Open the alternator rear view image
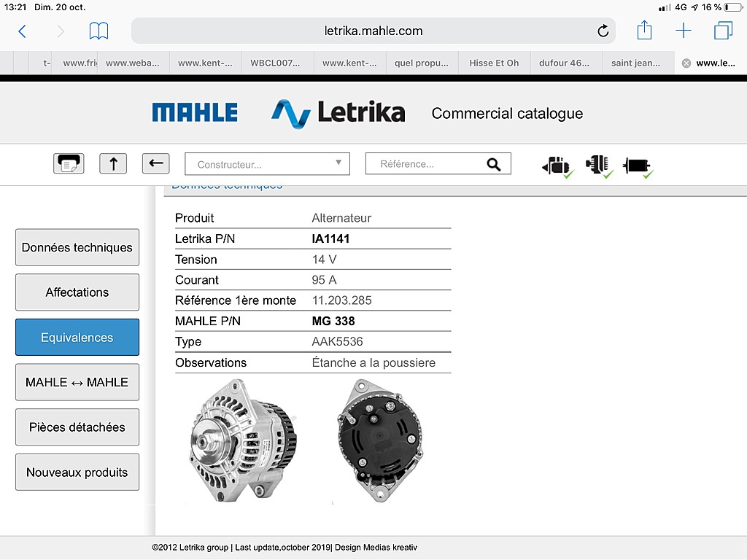The height and width of the screenshot is (560, 747). (x=379, y=440)
